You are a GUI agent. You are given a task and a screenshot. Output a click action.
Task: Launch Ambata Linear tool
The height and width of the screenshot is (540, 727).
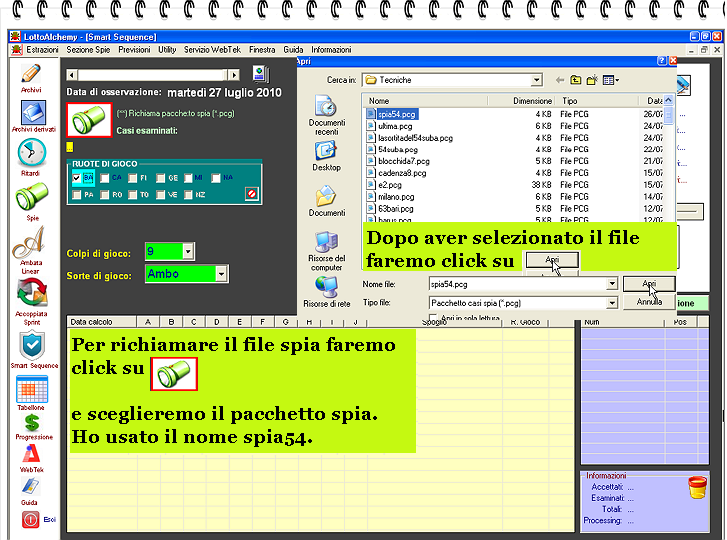tap(29, 243)
